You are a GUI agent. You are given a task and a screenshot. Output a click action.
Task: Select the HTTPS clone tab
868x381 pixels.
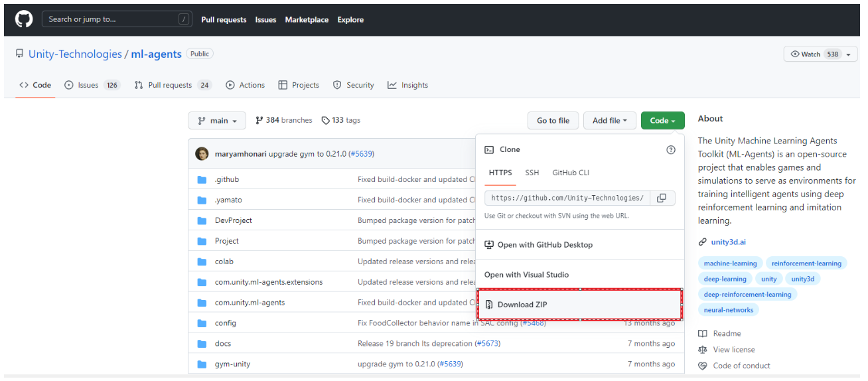click(x=500, y=173)
